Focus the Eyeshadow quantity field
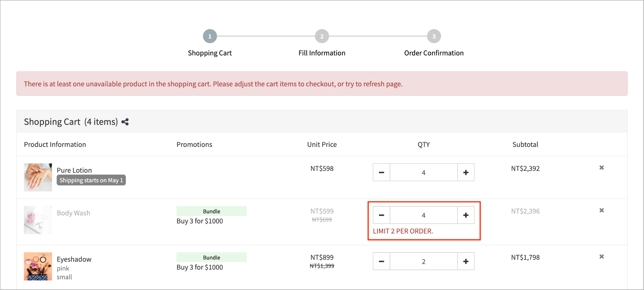 pos(424,261)
